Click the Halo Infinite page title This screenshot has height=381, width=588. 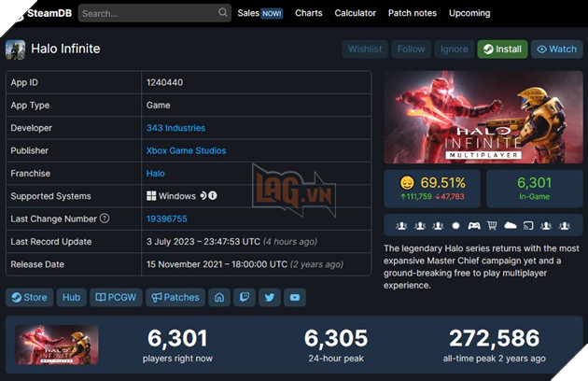(x=65, y=49)
